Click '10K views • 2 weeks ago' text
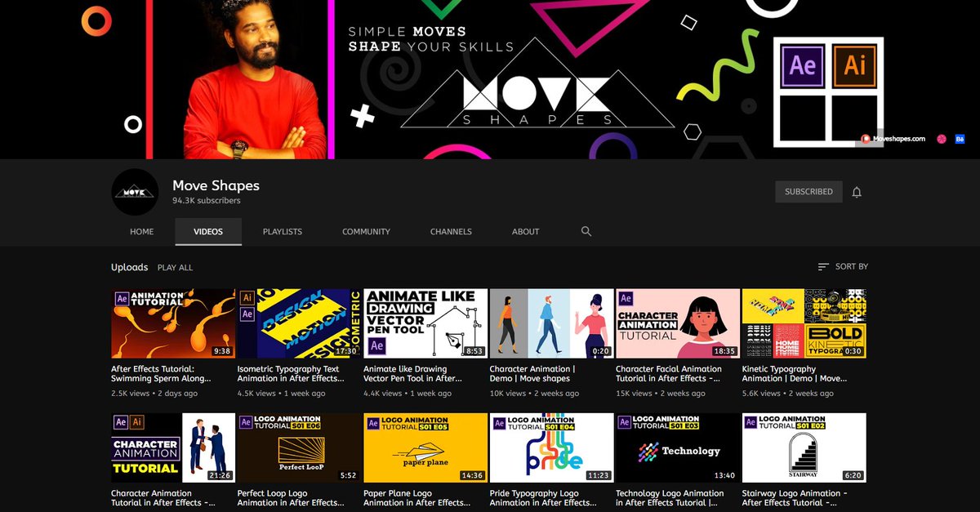The height and width of the screenshot is (512, 980). [534, 394]
